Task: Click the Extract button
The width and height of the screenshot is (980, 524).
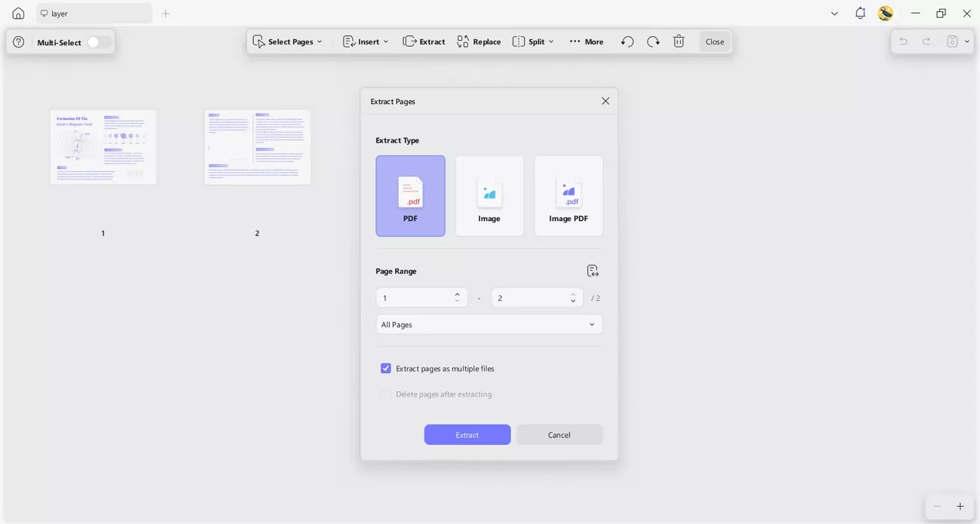Action: 467,435
